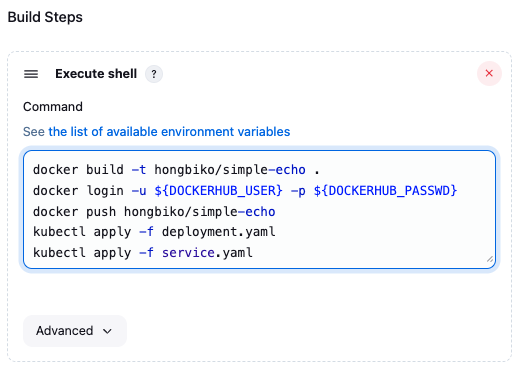
Task: Open the Execute shell help question mark
Action: [x=154, y=74]
